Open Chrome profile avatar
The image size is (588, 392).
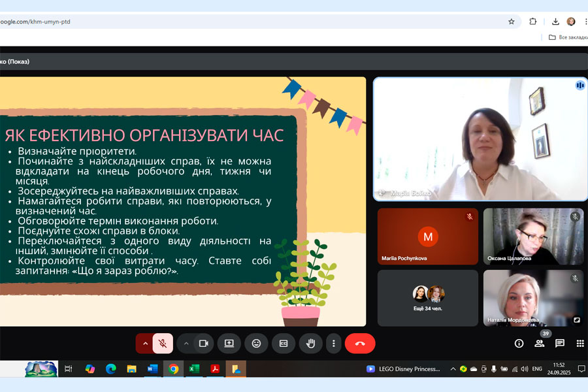pyautogui.click(x=571, y=22)
